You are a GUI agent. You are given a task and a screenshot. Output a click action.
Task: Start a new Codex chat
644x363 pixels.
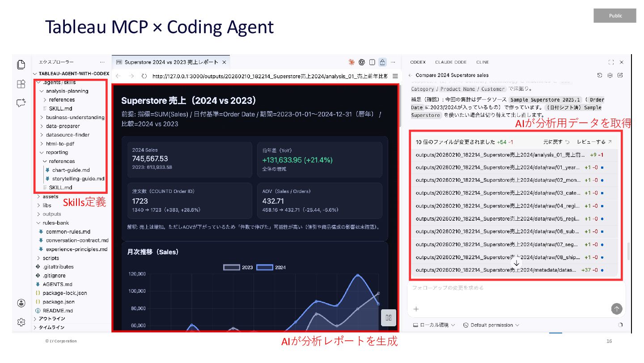pos(620,75)
